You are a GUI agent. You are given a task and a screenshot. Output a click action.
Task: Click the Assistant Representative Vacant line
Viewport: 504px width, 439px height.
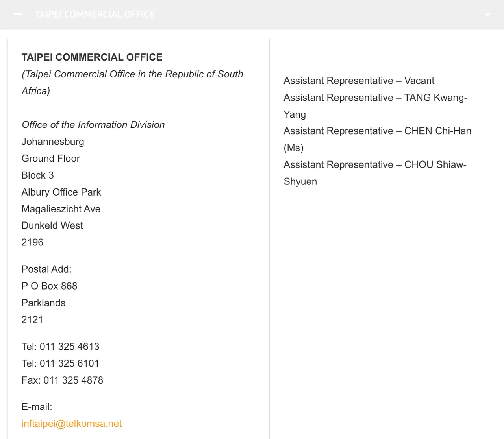pyautogui.click(x=359, y=81)
